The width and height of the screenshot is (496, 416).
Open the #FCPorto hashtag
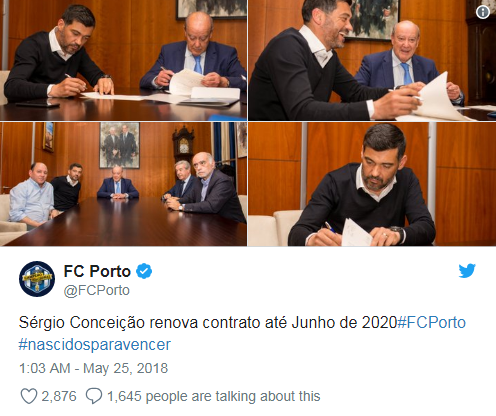431,323
